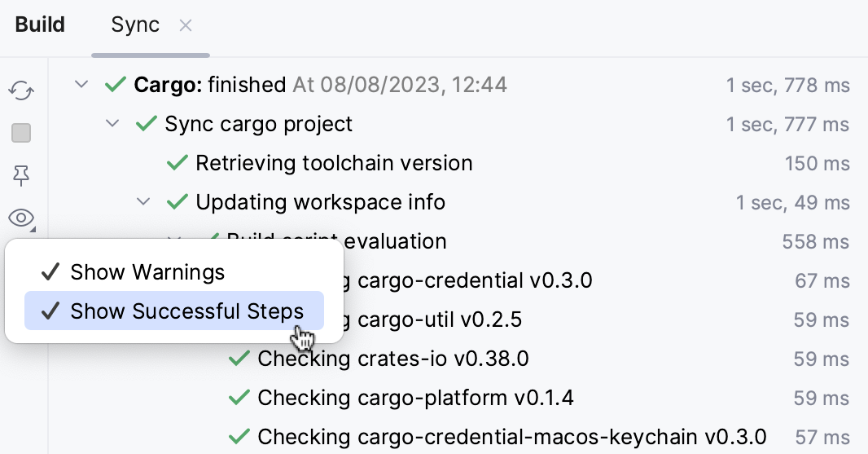Click checkmark icon next to crates-io
This screenshot has width=868, height=454.
point(239,359)
